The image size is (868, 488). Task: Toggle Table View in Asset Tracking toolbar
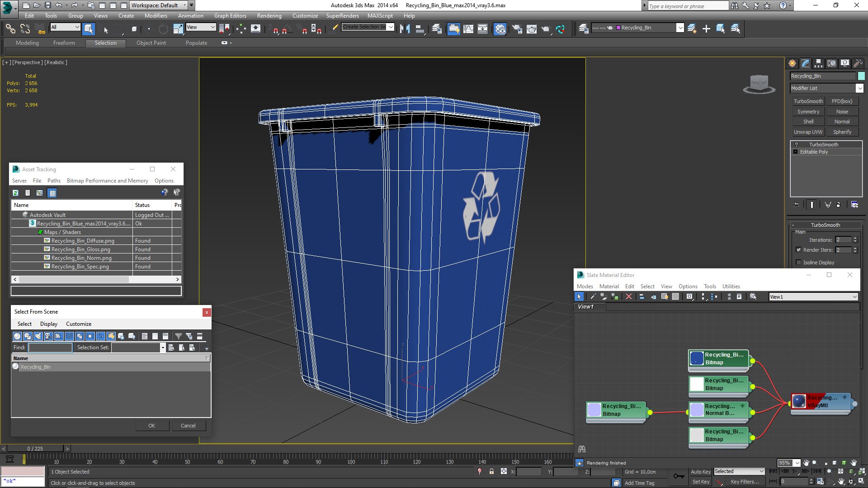[x=52, y=193]
